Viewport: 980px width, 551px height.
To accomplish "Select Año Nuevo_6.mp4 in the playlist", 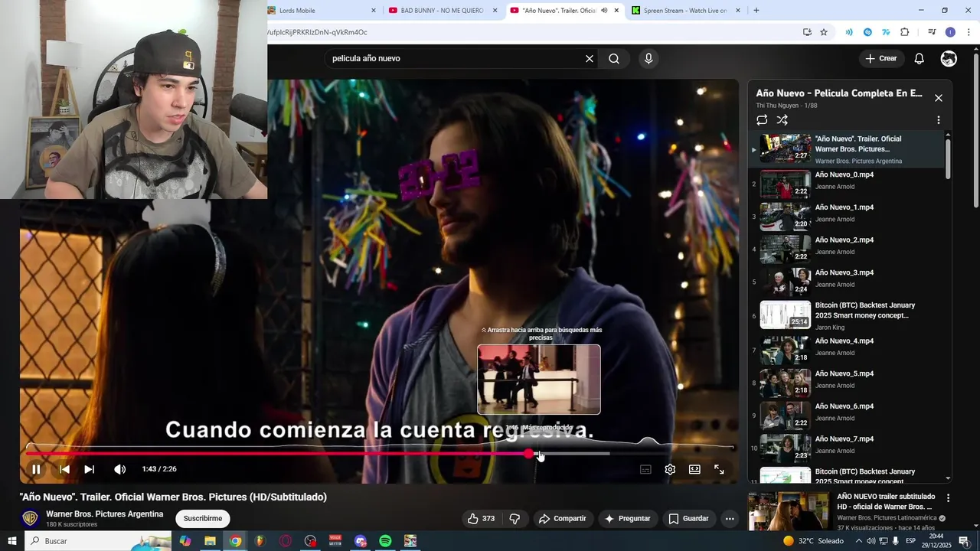I will 848,416.
